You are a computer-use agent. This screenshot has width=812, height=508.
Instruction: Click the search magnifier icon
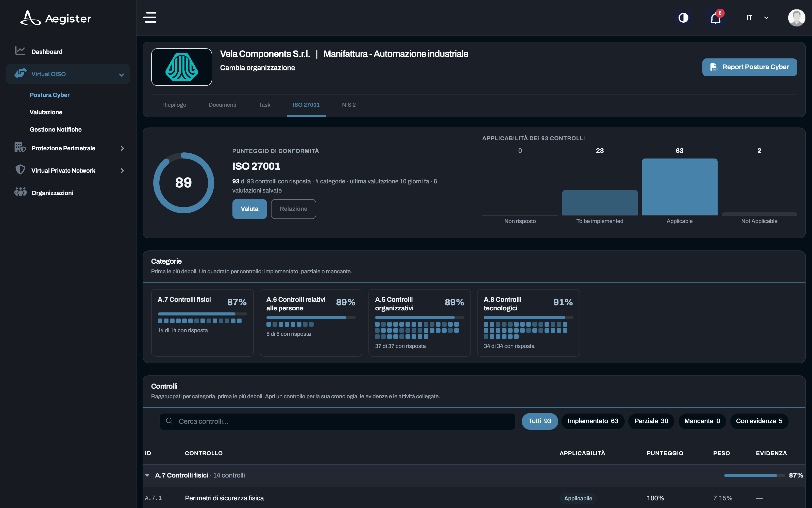(x=170, y=421)
